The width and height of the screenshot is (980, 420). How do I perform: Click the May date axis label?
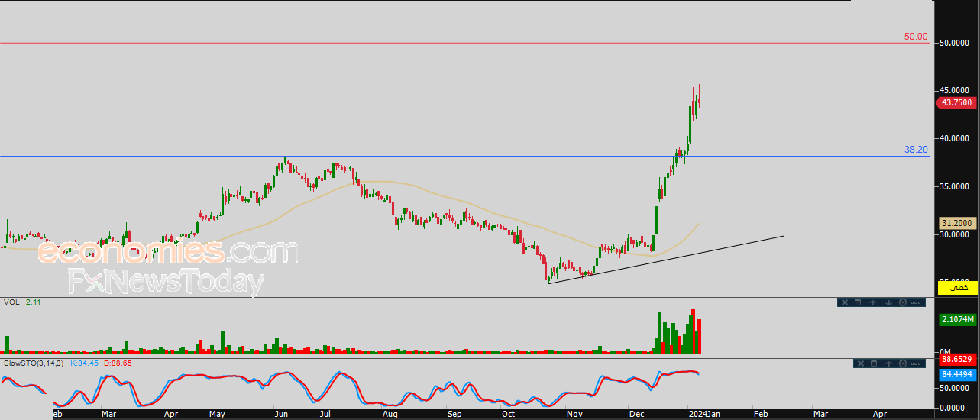pos(218,413)
